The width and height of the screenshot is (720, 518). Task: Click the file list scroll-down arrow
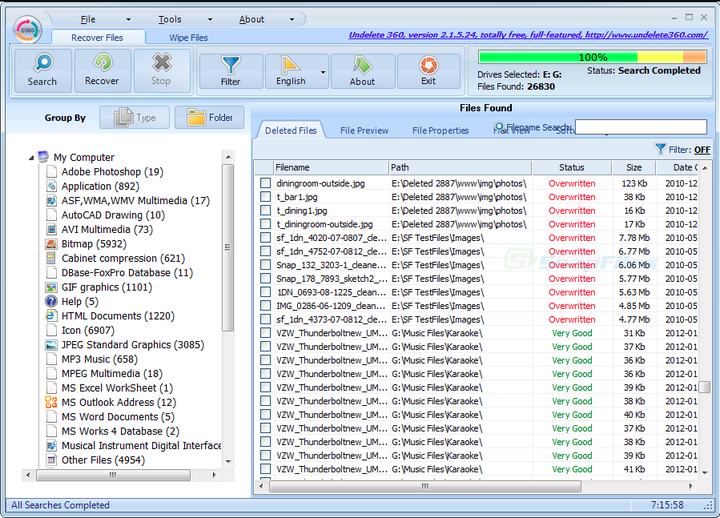705,473
